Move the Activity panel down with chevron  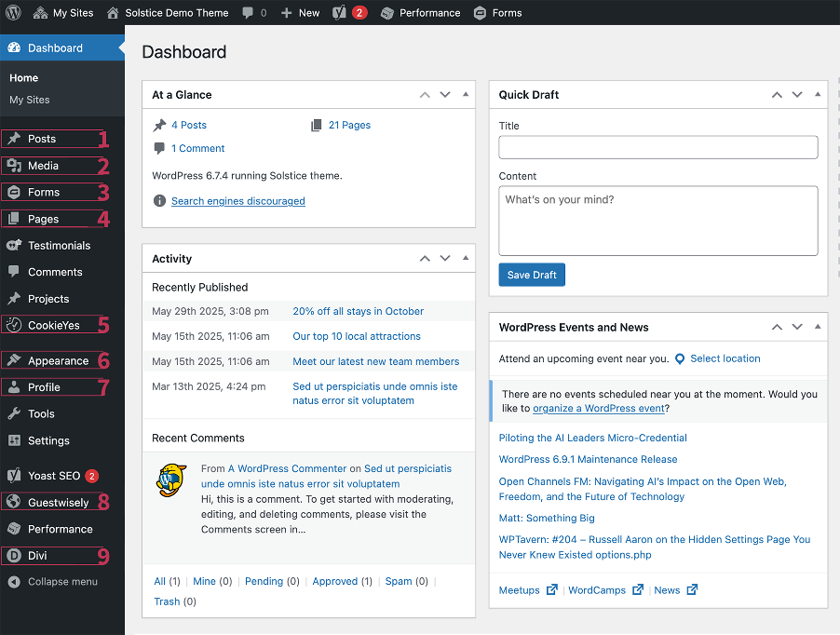(x=445, y=258)
